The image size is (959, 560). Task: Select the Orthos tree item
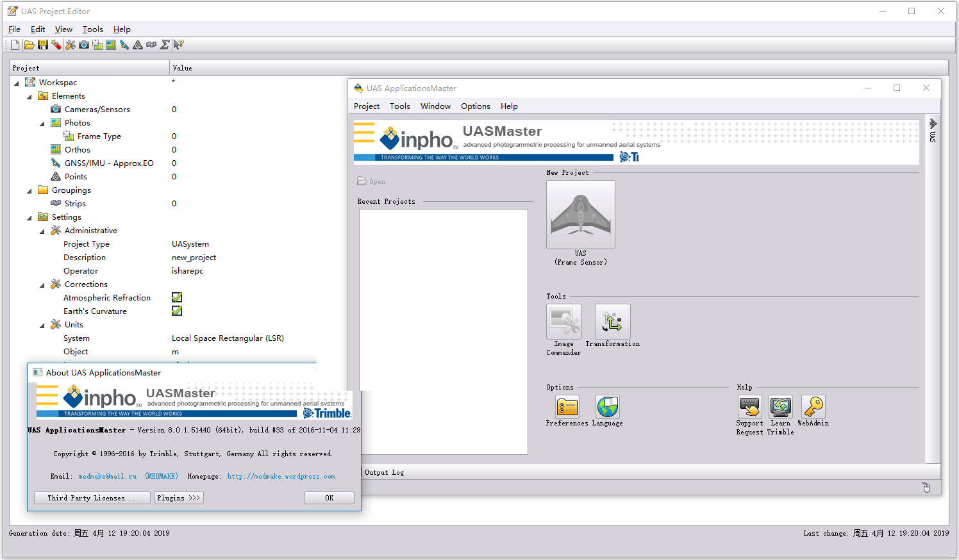78,150
